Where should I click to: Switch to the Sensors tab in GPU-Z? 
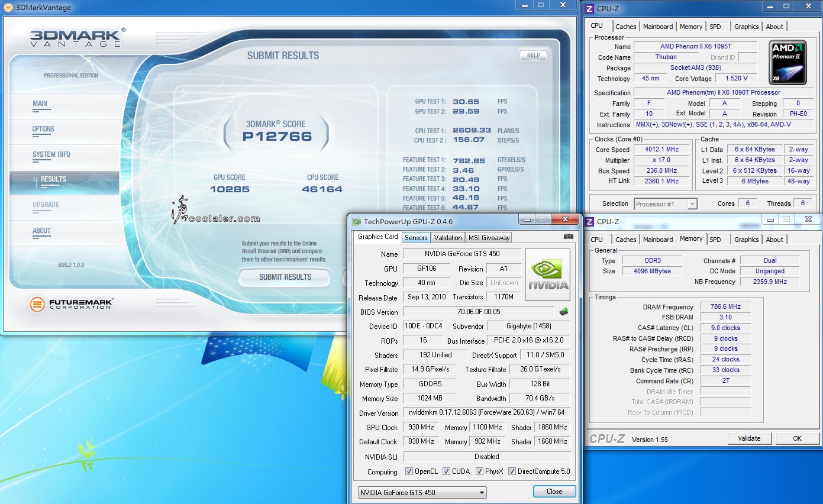click(x=416, y=237)
